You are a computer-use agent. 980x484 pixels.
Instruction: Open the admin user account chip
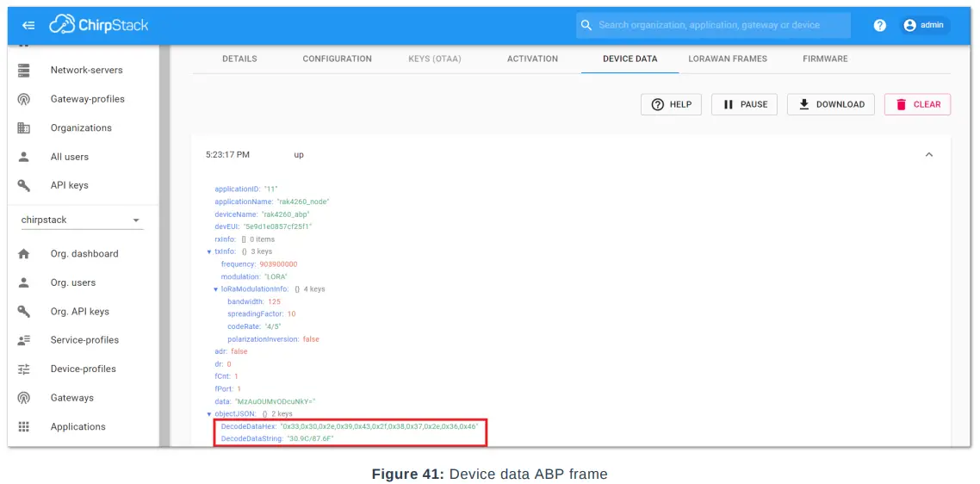(x=924, y=26)
